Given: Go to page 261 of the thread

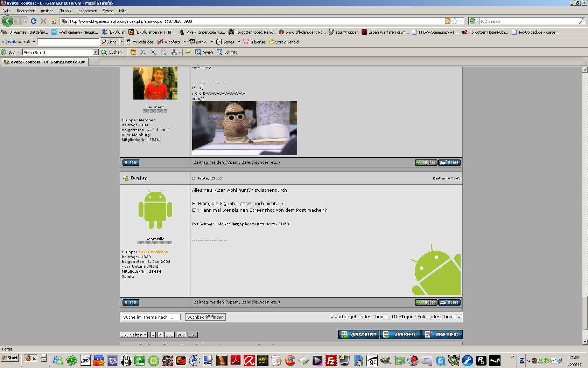Looking at the screenshot, I should 169,335.
